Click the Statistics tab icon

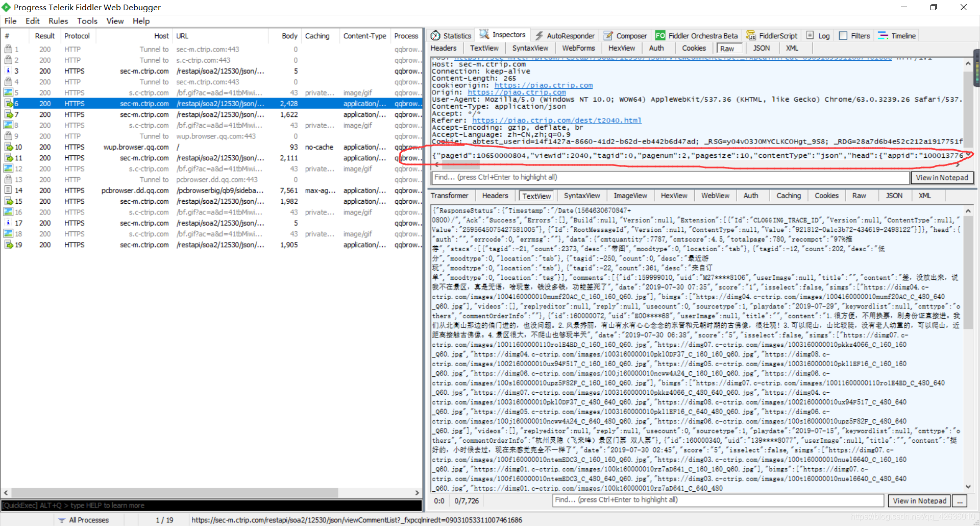[x=435, y=36]
